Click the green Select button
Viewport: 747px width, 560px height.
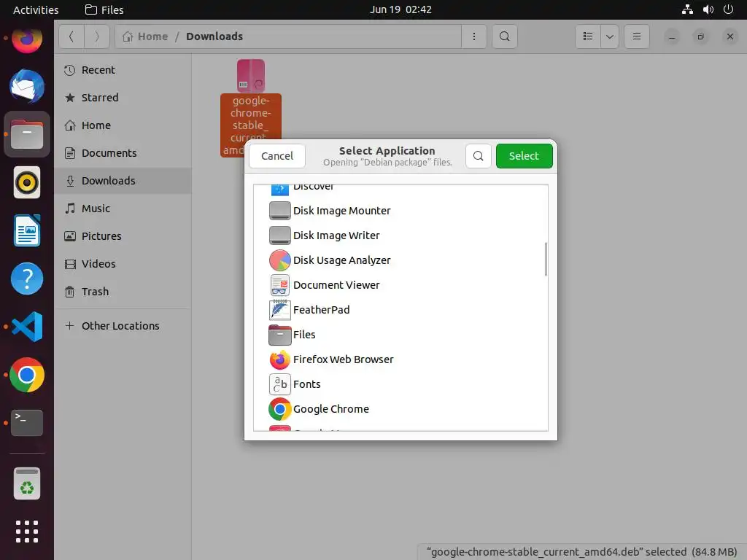(x=524, y=156)
